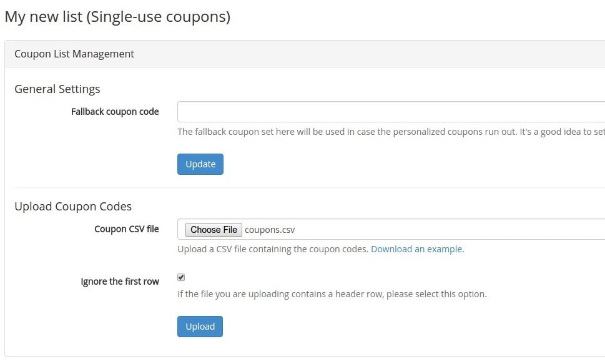Uncheck the Ignore the first row checkbox
Image resolution: width=605 pixels, height=364 pixels.
pyautogui.click(x=181, y=277)
